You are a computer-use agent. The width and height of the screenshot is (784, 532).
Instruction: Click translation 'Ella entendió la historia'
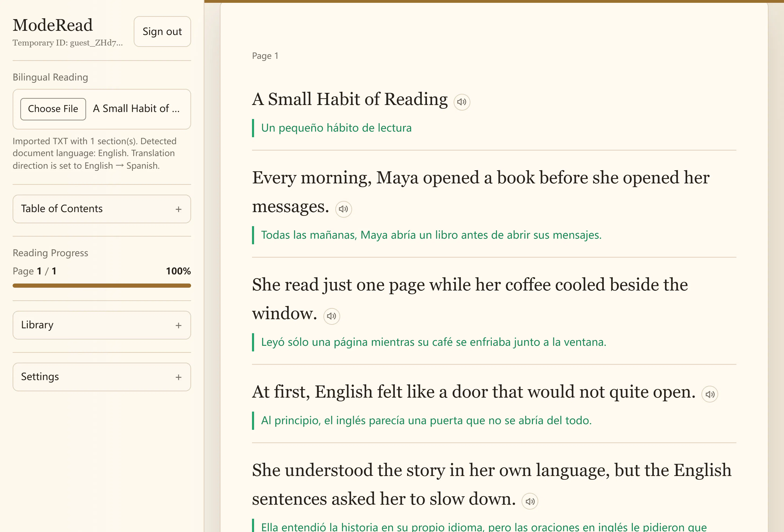(484, 527)
